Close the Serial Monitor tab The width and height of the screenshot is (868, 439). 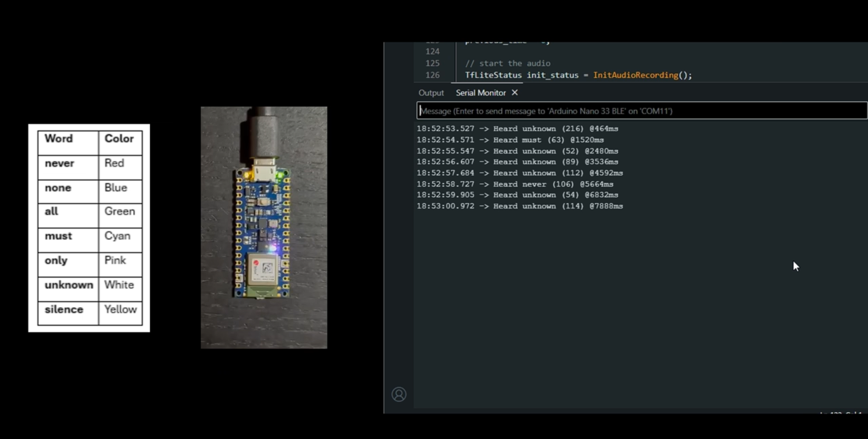(515, 92)
